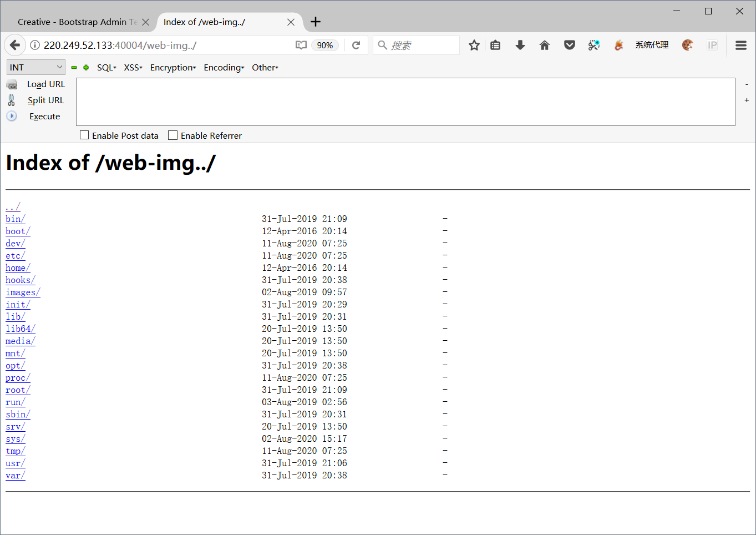Screen dimensions: 756x535
Task: Select the Split URL scissors icon
Action: tap(12, 100)
